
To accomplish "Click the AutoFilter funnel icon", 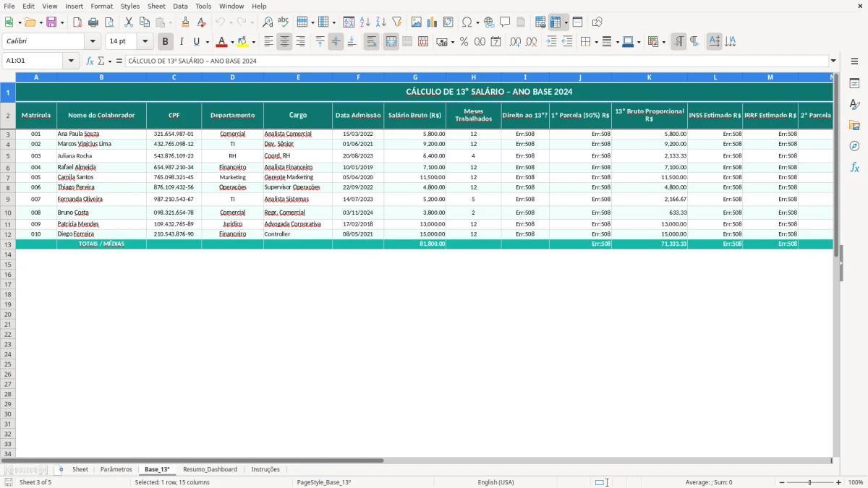I will pos(397,22).
